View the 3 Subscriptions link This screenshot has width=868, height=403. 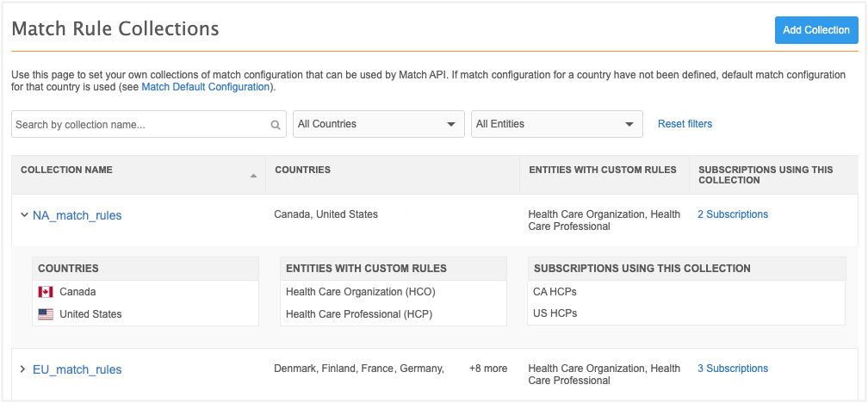coord(732,369)
